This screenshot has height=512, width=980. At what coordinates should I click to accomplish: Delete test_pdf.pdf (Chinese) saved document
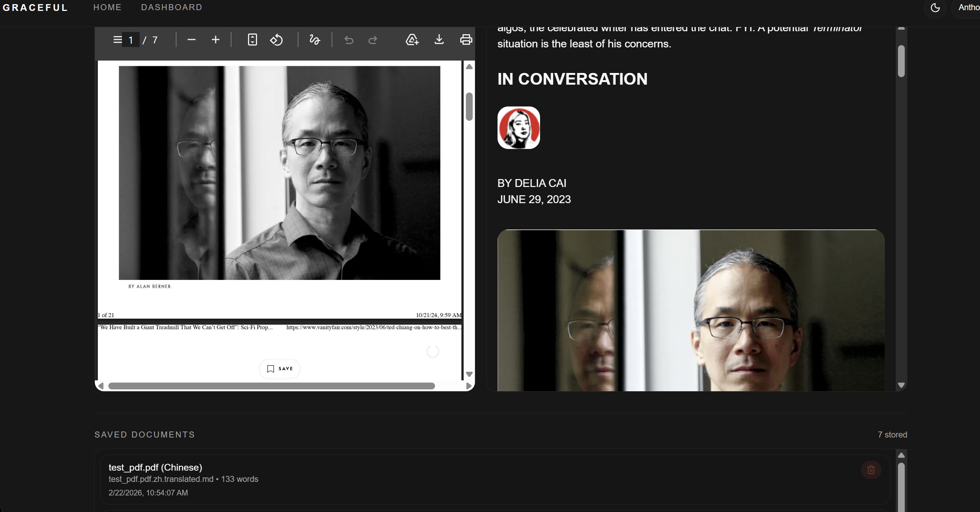(x=871, y=470)
